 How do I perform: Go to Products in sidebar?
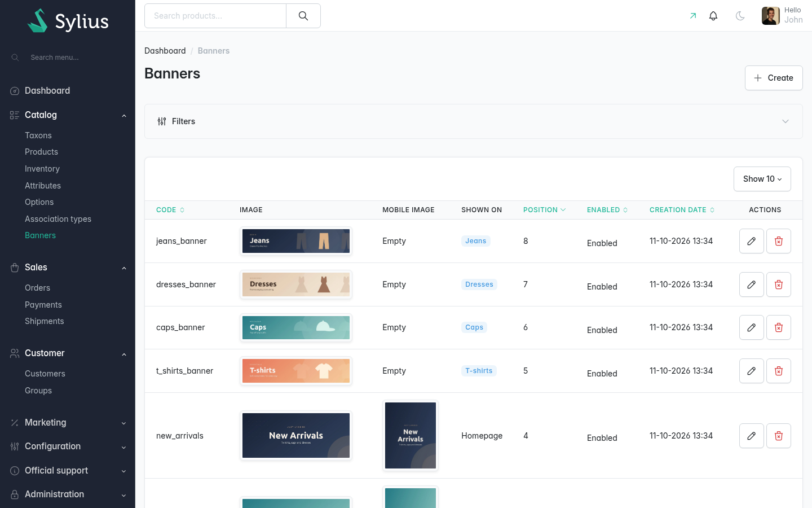click(x=41, y=152)
